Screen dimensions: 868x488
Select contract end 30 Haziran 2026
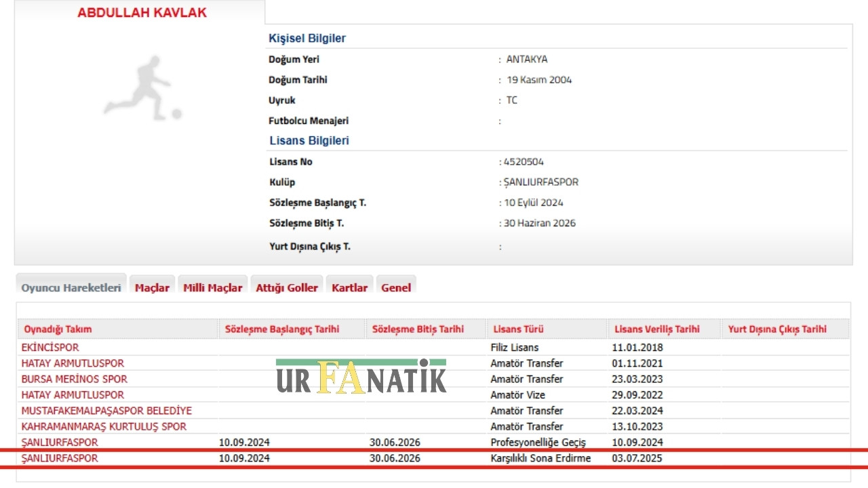(x=539, y=223)
